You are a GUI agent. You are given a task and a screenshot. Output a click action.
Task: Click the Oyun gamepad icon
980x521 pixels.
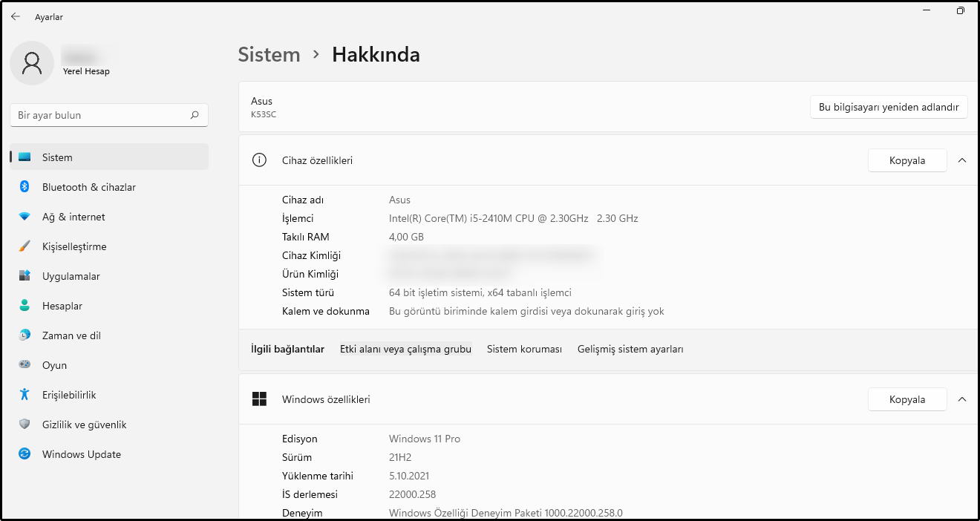(x=24, y=365)
